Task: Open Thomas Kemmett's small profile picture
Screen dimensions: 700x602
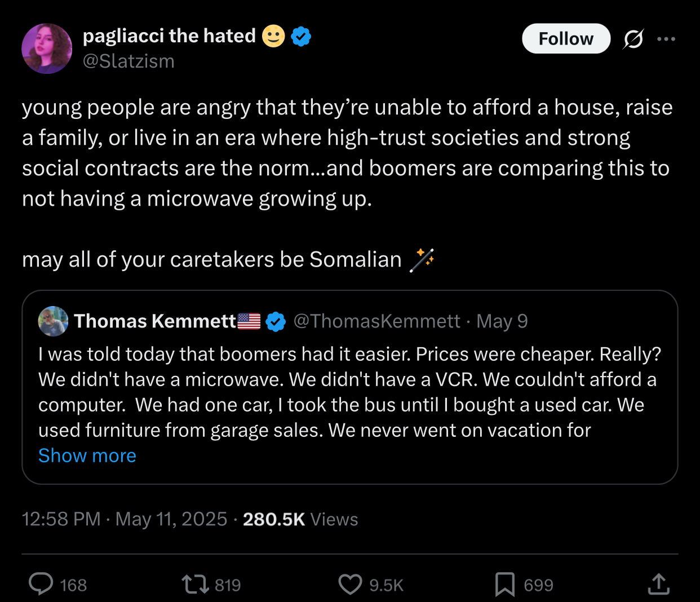Action: 53,321
